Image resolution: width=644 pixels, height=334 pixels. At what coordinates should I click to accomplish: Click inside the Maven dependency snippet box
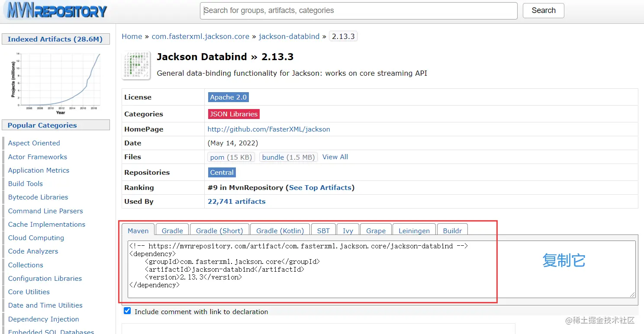pyautogui.click(x=382, y=269)
